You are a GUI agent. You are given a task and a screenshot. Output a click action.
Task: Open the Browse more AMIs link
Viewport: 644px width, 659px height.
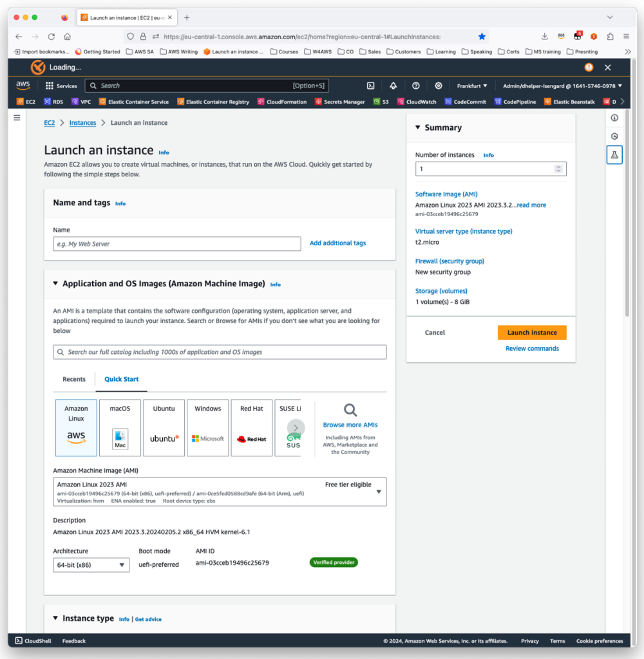pos(350,424)
